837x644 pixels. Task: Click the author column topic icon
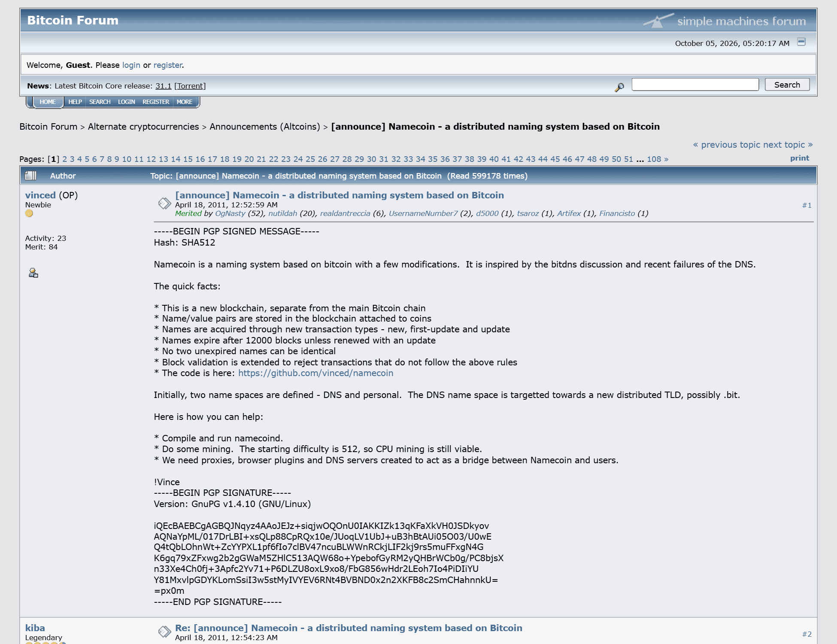tap(31, 176)
